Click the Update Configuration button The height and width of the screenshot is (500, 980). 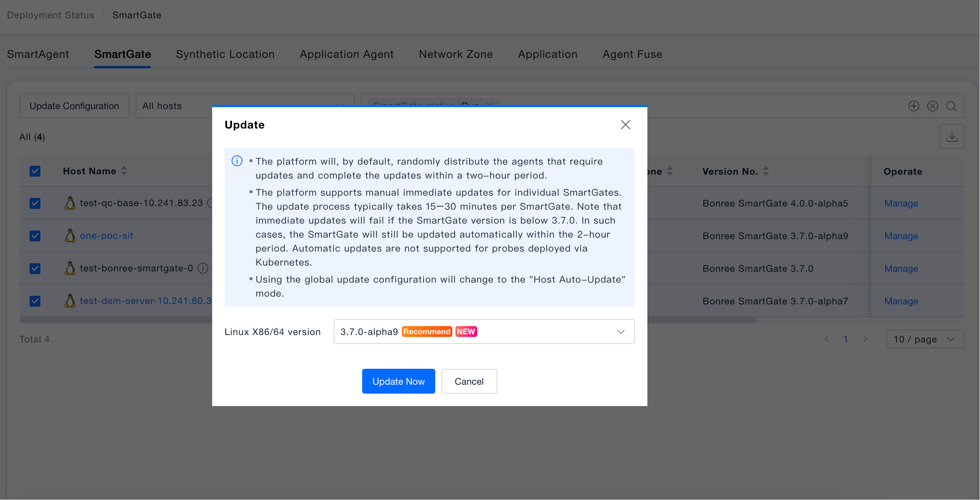(74, 106)
